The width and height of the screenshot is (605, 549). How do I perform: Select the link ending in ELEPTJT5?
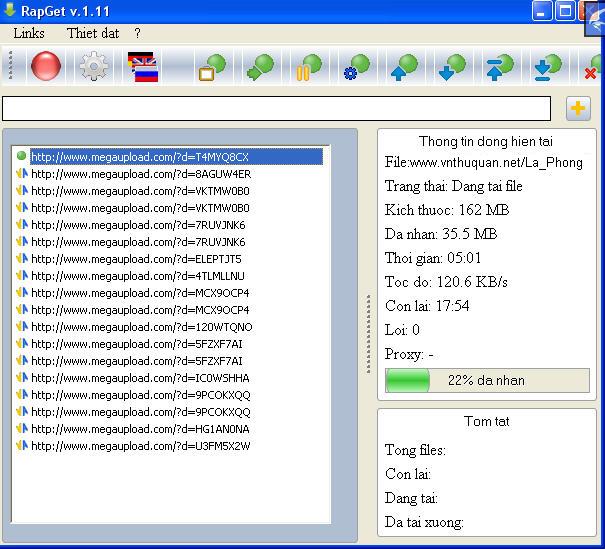[136, 259]
